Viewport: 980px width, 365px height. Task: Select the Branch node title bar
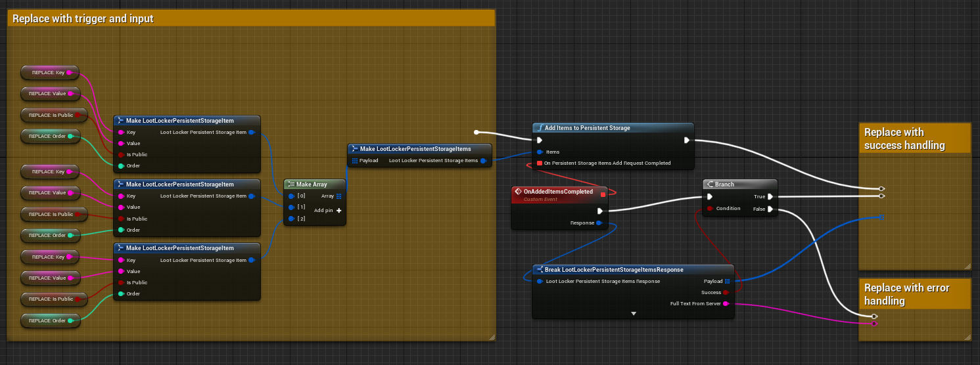(x=739, y=184)
